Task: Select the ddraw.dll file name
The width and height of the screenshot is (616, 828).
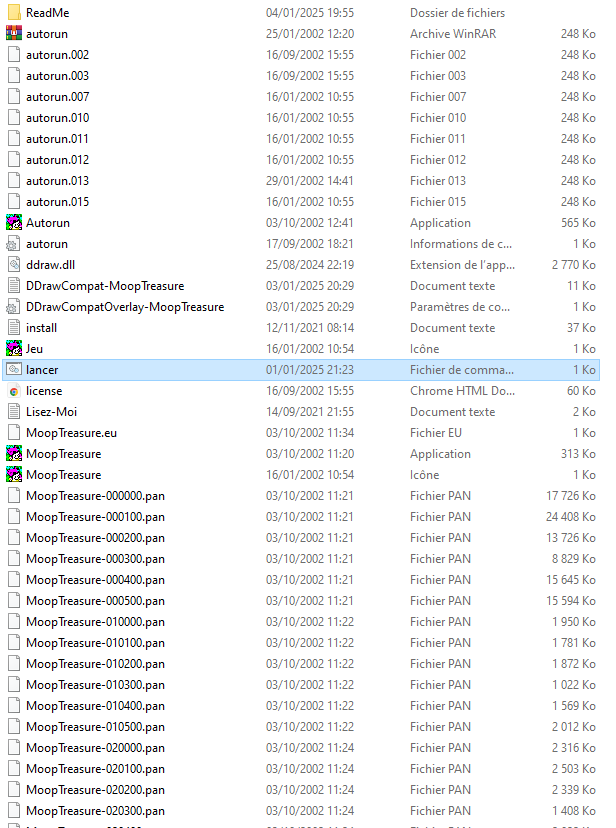Action: tap(51, 265)
